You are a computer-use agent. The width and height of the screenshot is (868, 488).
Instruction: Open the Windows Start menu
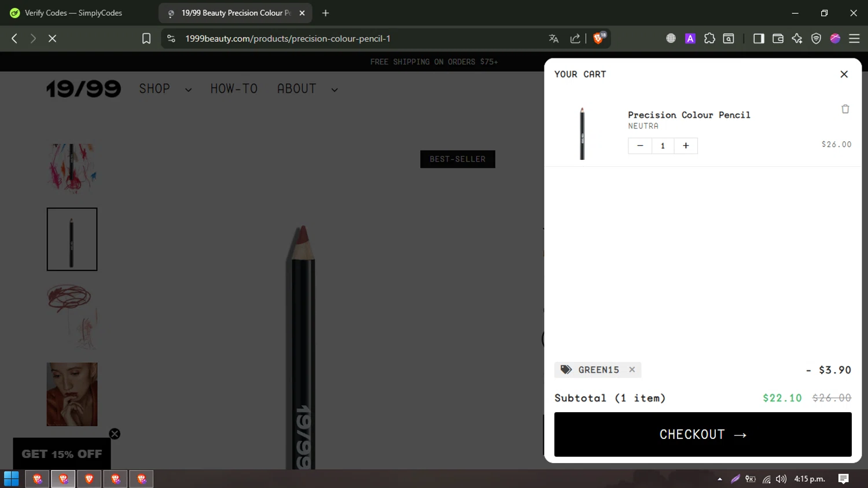[11, 479]
